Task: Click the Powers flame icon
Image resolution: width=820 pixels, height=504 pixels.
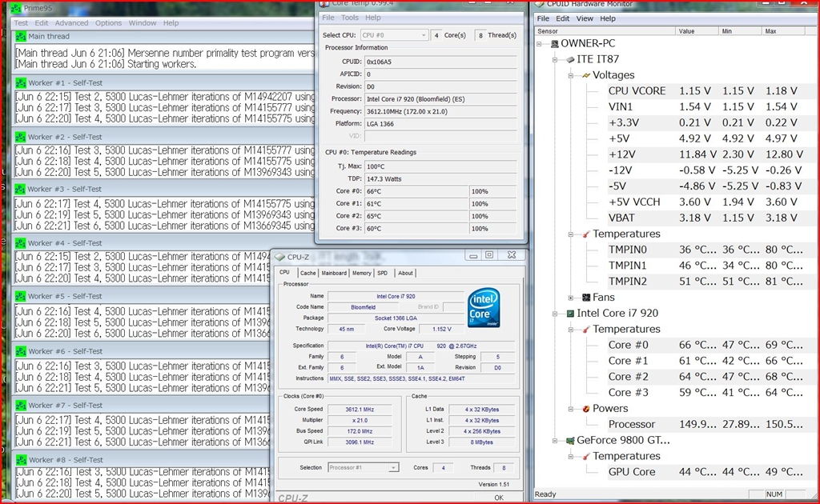Action: tap(586, 409)
